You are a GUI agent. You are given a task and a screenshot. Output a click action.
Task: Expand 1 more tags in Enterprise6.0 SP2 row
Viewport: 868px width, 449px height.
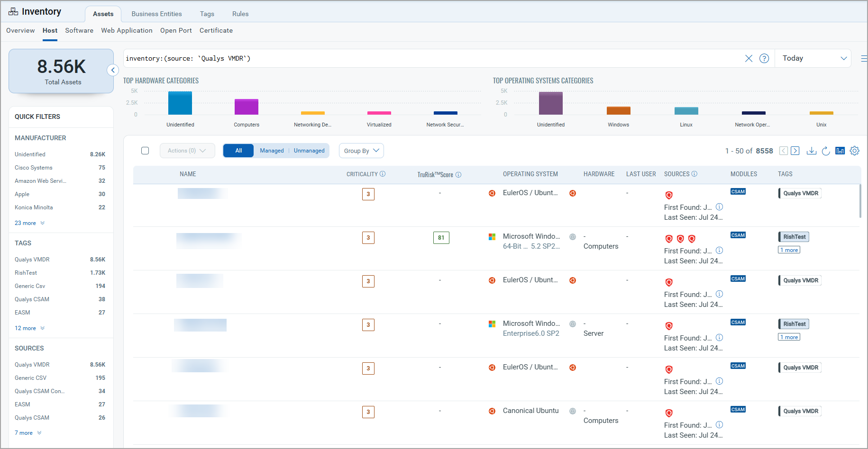(x=789, y=337)
